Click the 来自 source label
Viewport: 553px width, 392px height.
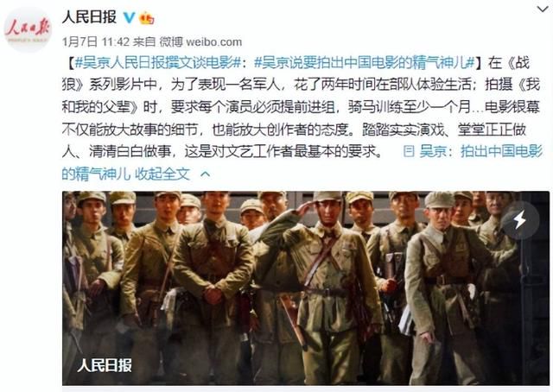[144, 42]
